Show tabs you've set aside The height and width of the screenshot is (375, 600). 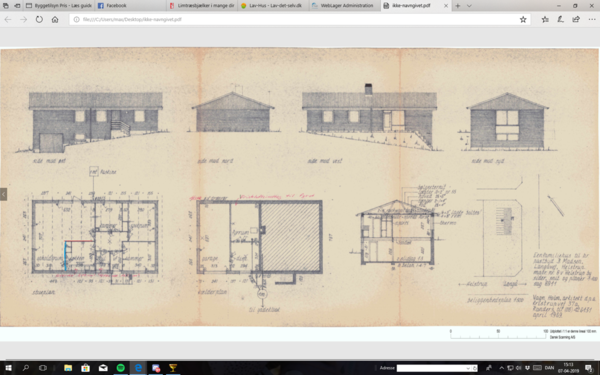(x=6, y=6)
